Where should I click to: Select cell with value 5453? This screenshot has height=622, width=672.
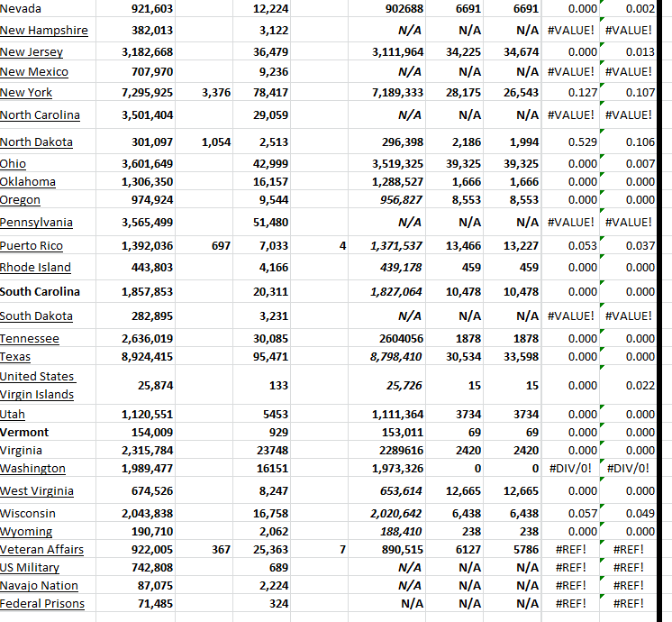click(262, 414)
